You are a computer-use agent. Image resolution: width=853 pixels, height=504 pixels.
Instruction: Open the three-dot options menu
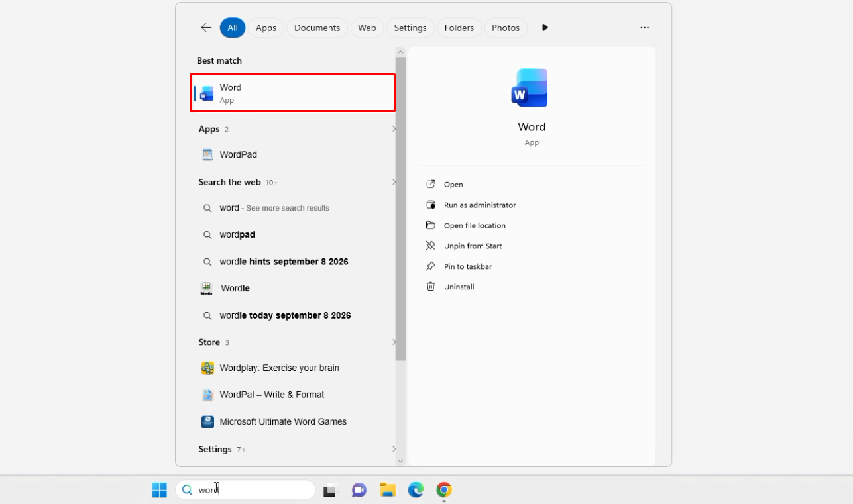pos(644,28)
